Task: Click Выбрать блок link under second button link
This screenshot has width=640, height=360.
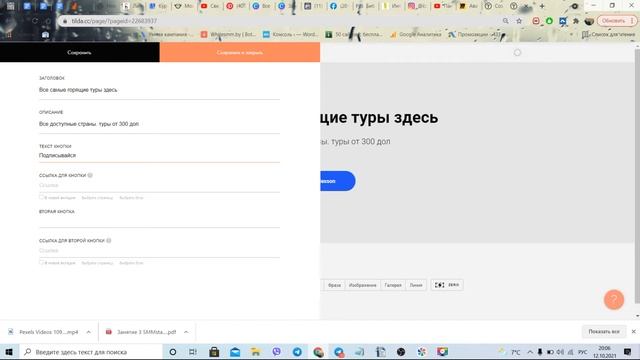Action: [131, 263]
